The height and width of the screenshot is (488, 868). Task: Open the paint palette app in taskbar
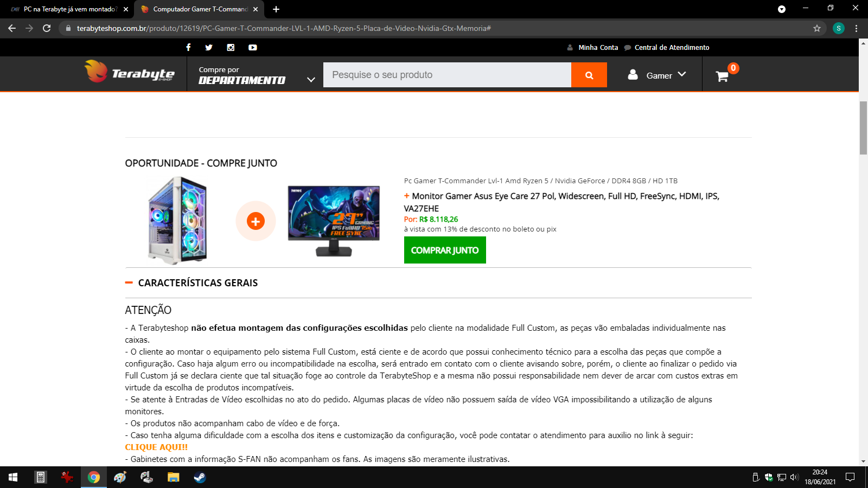[120, 477]
